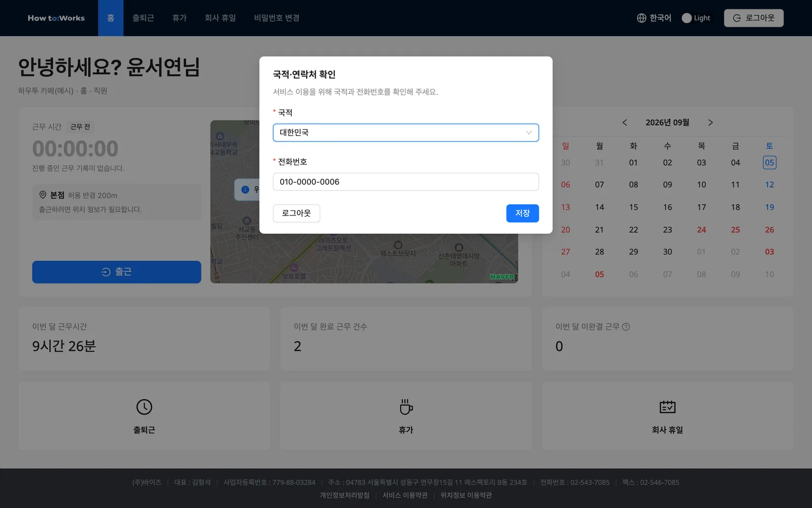Open the 한국어 language selector
The image size is (812, 508).
click(654, 18)
